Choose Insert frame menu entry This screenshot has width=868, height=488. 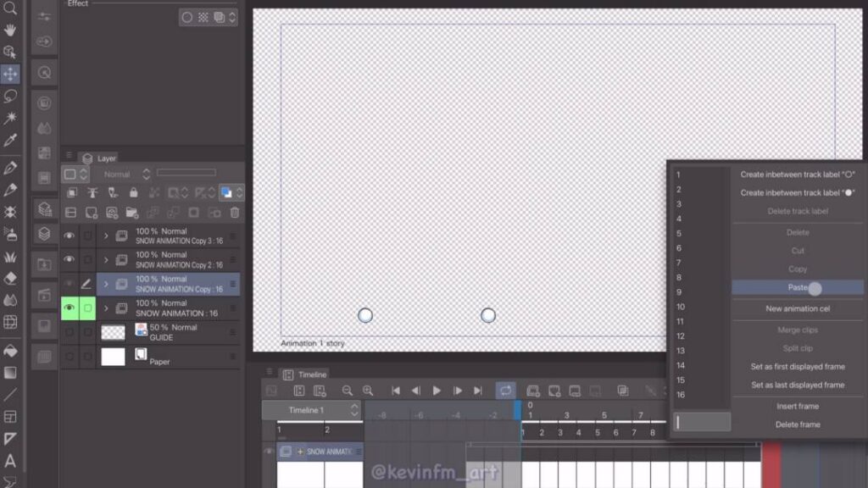[x=798, y=406]
